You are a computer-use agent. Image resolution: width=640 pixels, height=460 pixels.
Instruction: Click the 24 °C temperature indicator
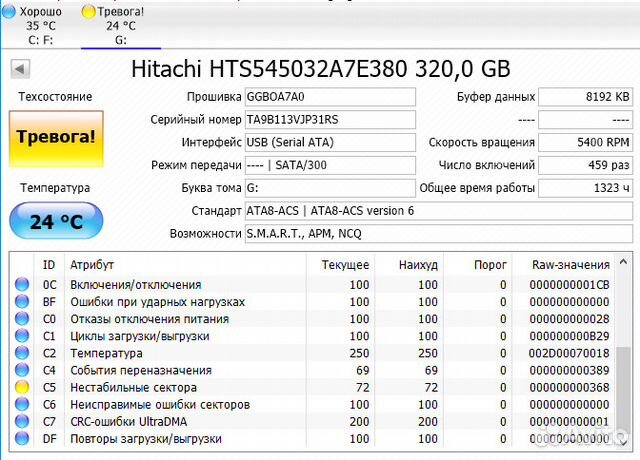[x=56, y=221]
